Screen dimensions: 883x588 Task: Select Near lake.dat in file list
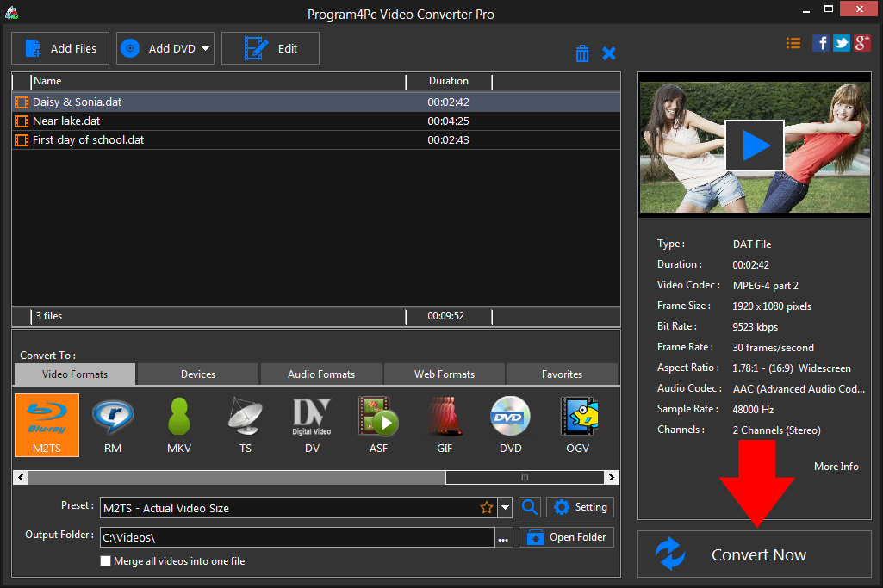[x=66, y=121]
